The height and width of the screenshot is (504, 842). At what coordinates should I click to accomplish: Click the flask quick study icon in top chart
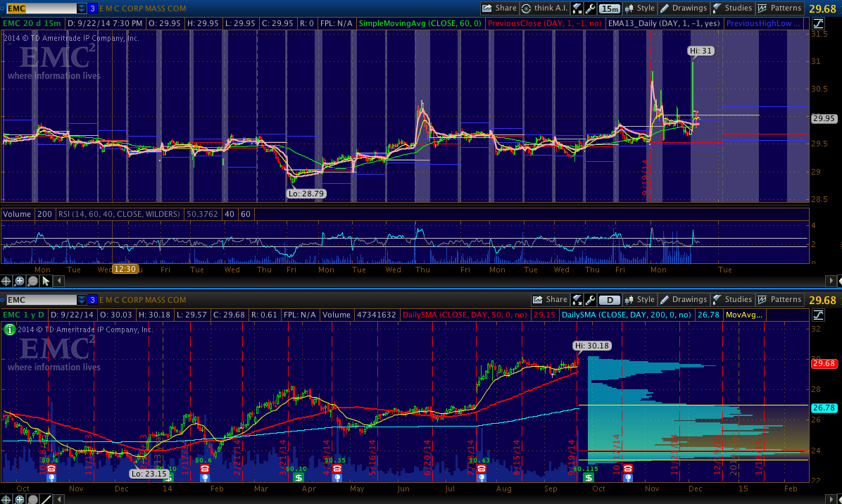[577, 8]
